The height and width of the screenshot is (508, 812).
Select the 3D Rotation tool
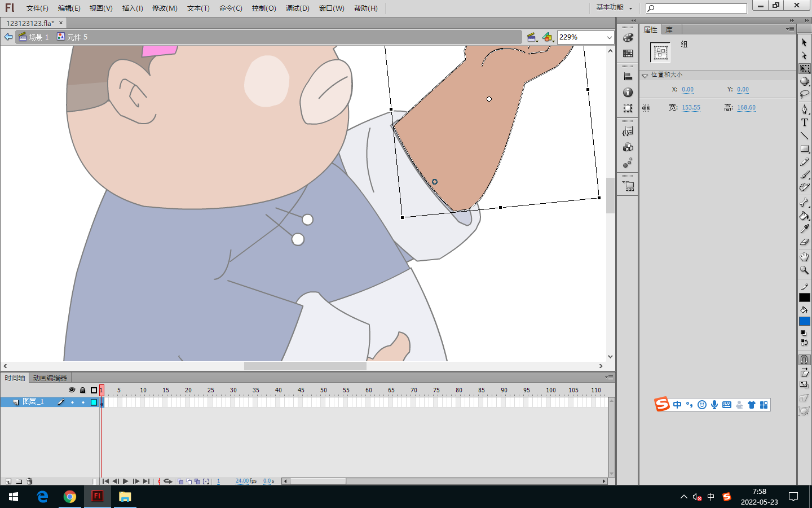coord(805,81)
